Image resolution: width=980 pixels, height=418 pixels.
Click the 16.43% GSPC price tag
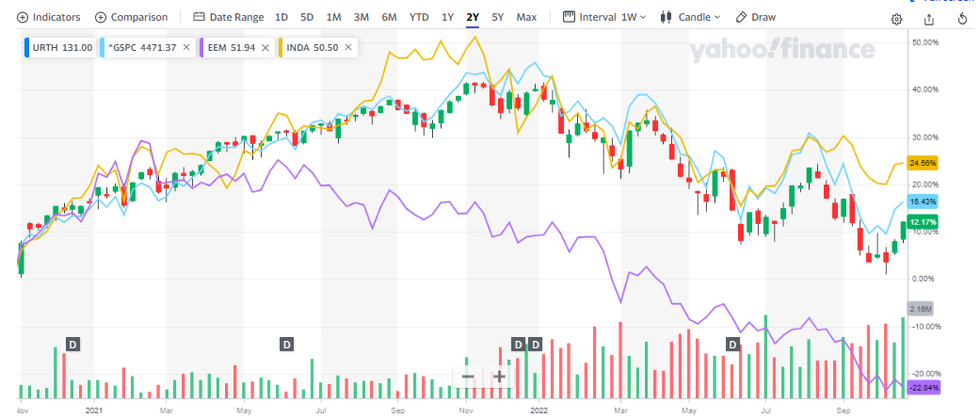(922, 201)
